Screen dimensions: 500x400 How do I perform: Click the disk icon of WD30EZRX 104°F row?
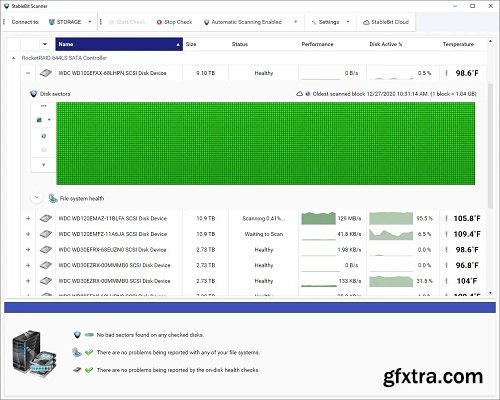point(46,281)
